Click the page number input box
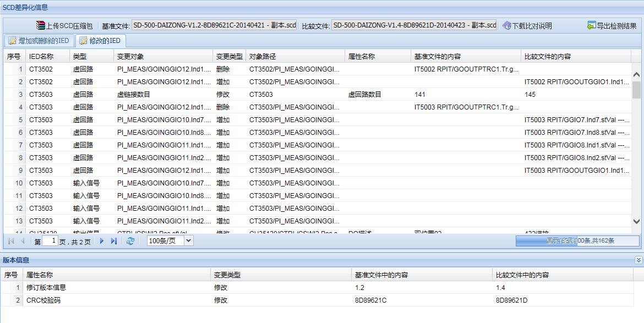This screenshot has width=644, height=323. (51, 241)
